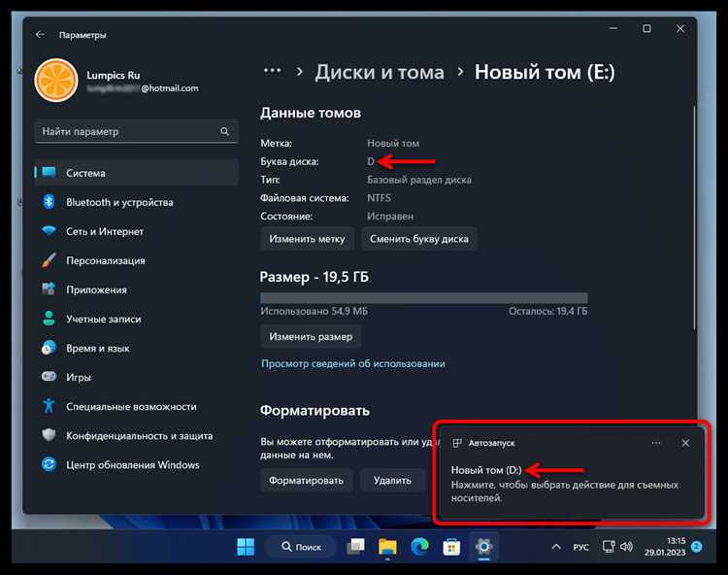Click the Игры gamepad icon
Viewport: 728px width, 575px height.
(49, 376)
